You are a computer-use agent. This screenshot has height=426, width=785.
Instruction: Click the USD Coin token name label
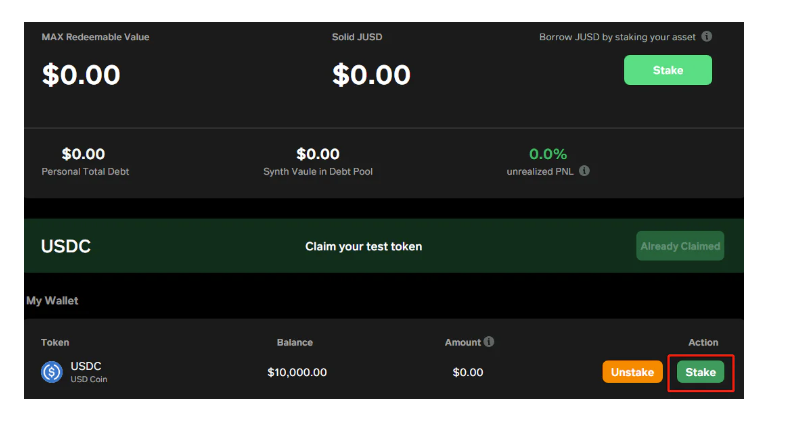[89, 379]
